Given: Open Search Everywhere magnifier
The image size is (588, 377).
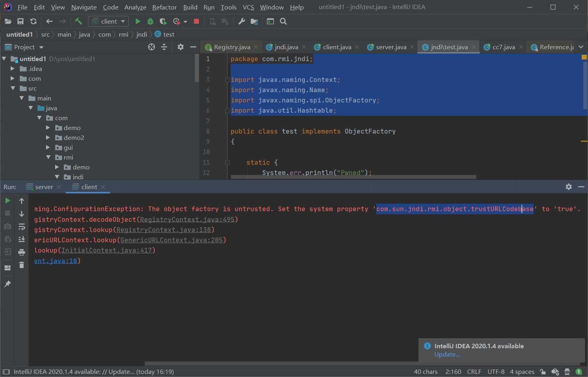Looking at the screenshot, I should 283,21.
